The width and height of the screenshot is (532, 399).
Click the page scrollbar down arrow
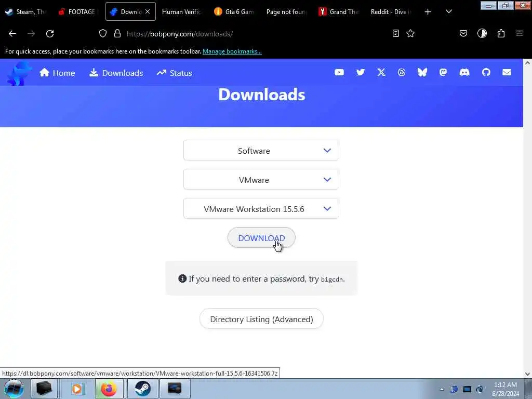[x=527, y=374]
